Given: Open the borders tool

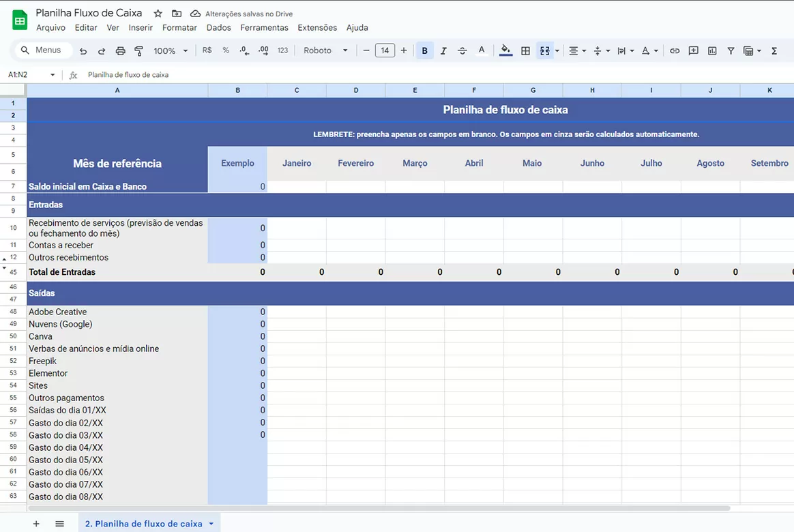Looking at the screenshot, I should coord(526,50).
